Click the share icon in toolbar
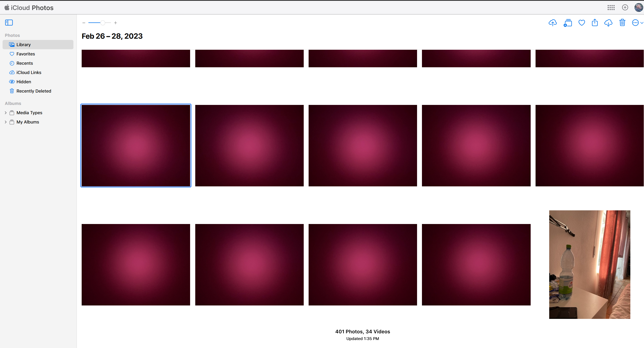The height and width of the screenshot is (348, 644). [x=595, y=23]
